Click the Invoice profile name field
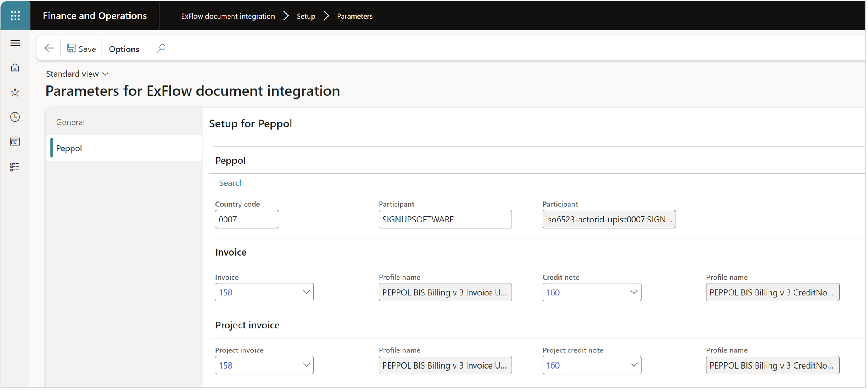The image size is (868, 392). tap(446, 292)
